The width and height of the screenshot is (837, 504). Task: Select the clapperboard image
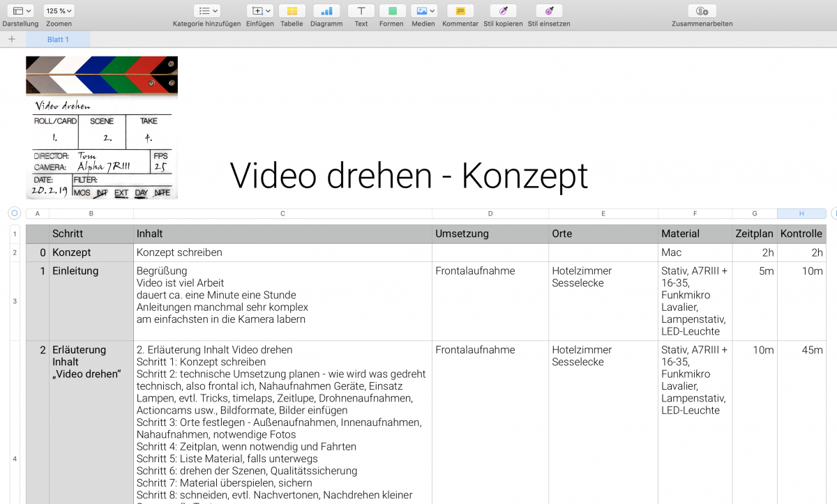click(x=102, y=128)
